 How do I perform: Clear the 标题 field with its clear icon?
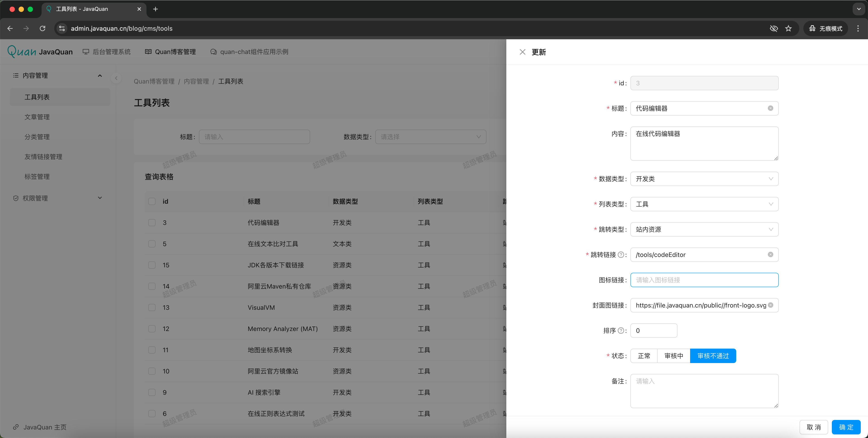click(x=770, y=108)
